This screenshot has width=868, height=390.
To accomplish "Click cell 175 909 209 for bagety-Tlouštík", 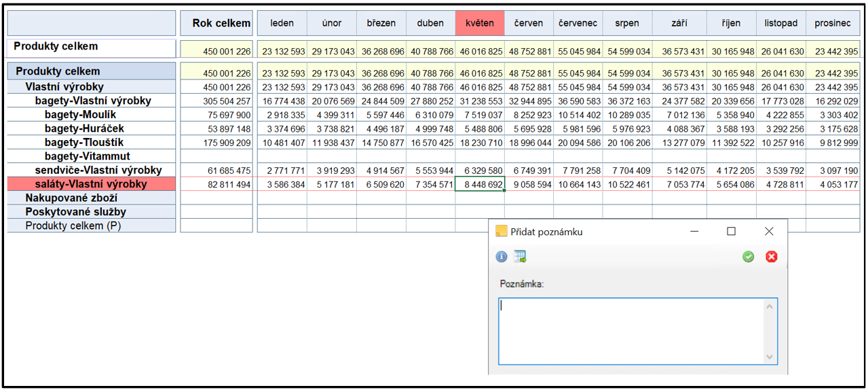I will point(216,143).
